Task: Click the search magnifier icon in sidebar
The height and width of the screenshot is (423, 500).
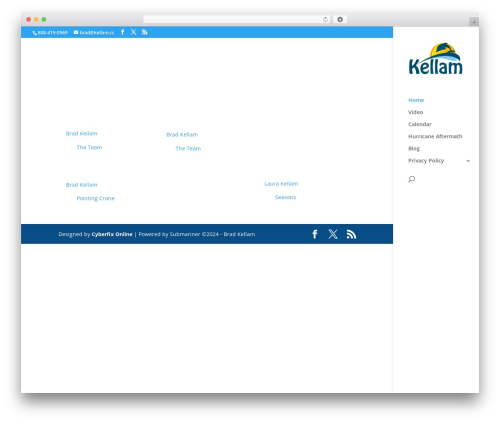Action: (x=412, y=179)
